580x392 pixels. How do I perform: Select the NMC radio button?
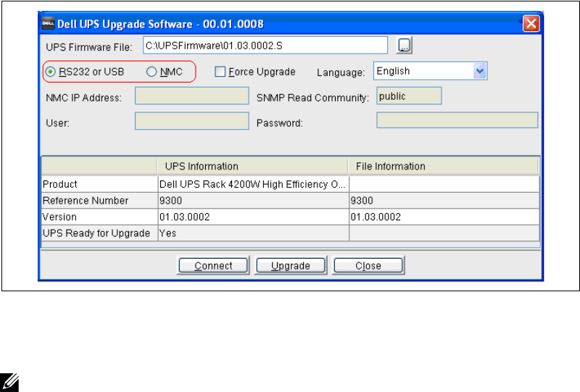click(152, 72)
